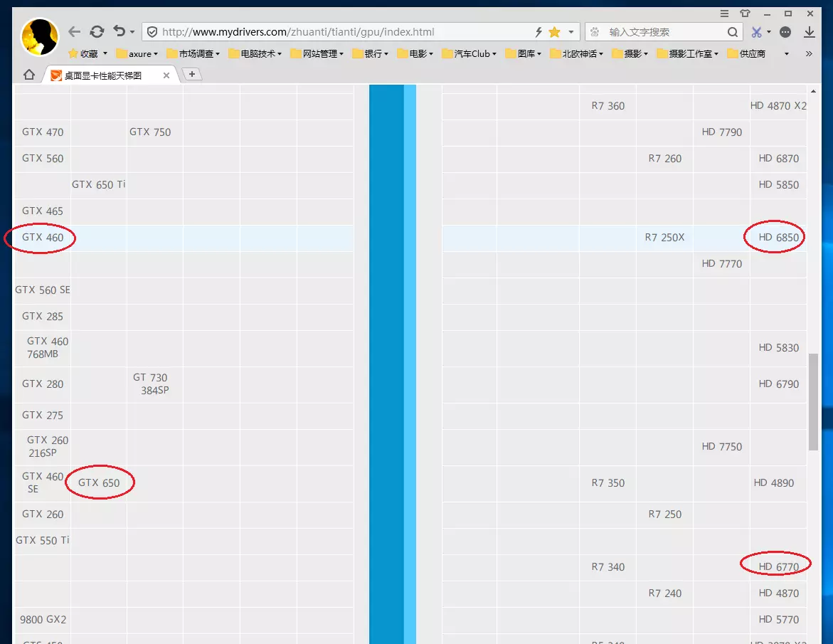Click the scrollbar up arrow
Viewport: 833px width, 644px height.
[813, 91]
